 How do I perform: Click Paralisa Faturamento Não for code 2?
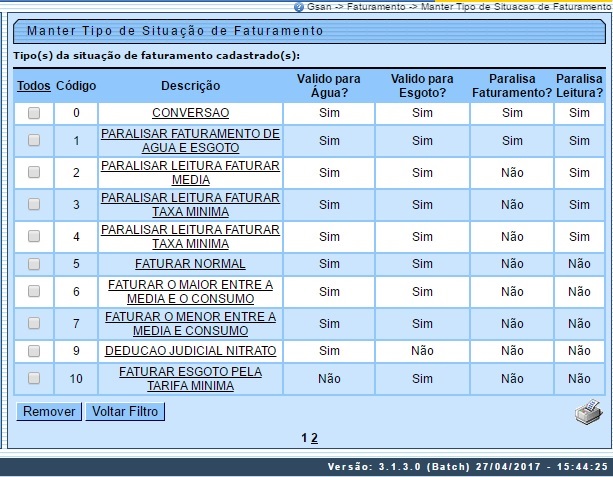point(512,173)
